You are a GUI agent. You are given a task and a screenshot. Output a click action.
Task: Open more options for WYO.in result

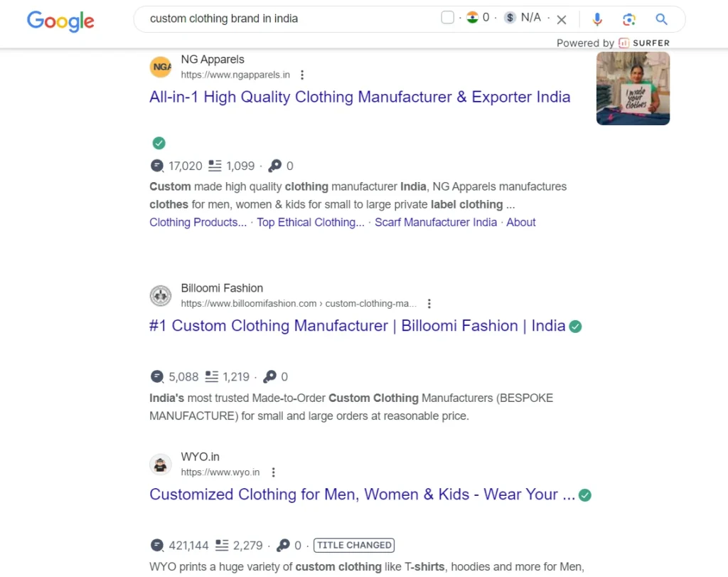[274, 472]
